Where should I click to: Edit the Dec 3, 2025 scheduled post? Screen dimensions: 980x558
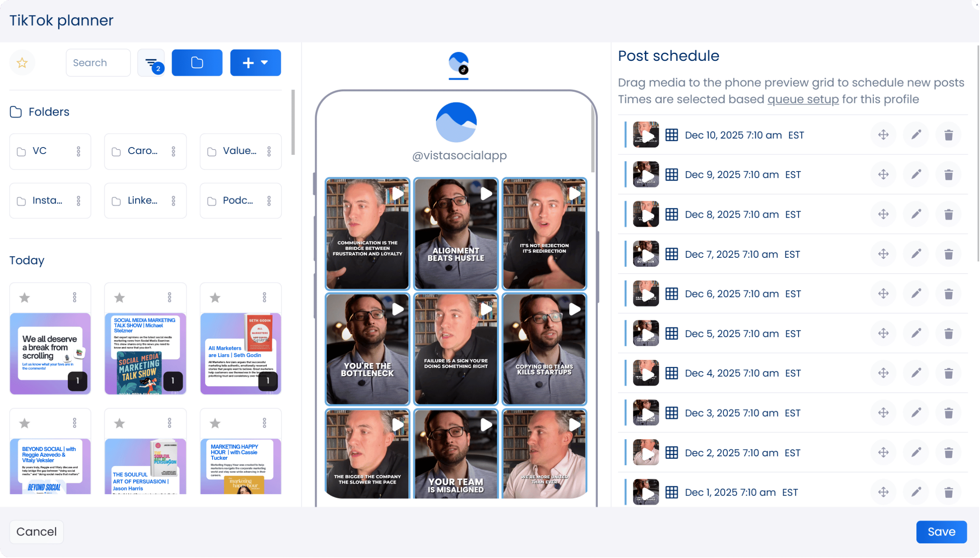point(916,413)
